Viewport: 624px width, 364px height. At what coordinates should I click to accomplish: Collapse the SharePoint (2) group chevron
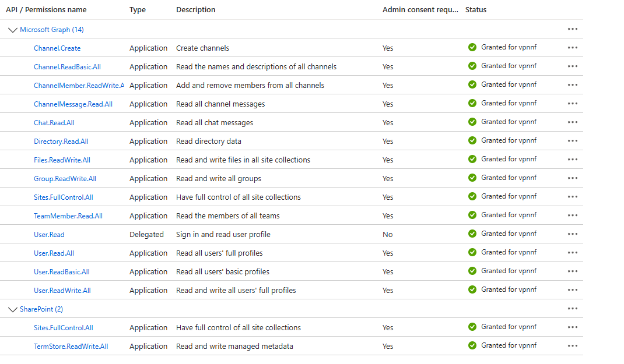coord(13,309)
